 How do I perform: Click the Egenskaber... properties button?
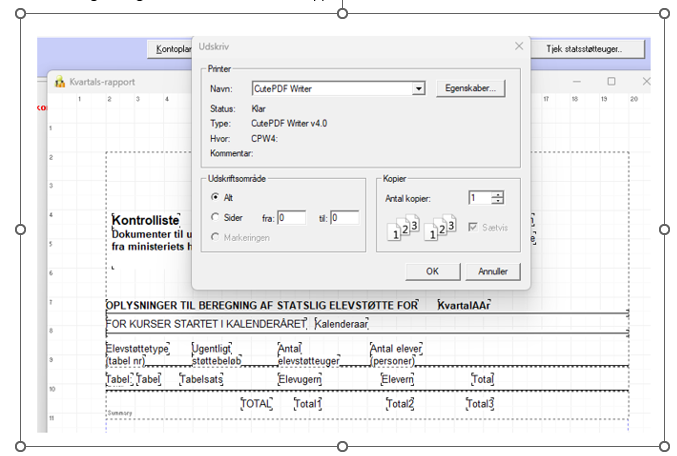[x=470, y=88]
